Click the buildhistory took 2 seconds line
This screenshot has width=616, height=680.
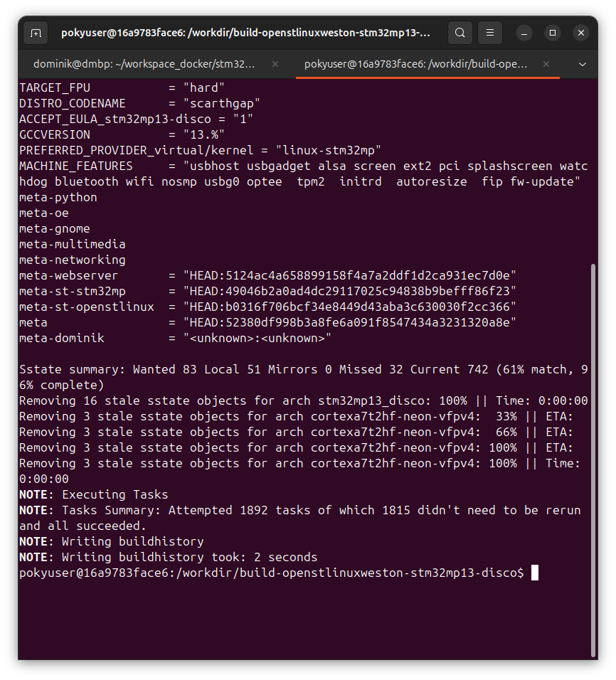[169, 557]
